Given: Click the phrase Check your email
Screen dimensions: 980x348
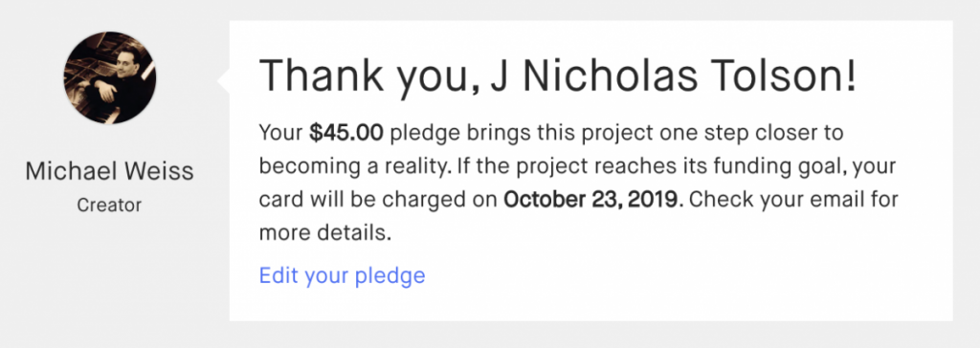Looking at the screenshot, I should 764,201.
